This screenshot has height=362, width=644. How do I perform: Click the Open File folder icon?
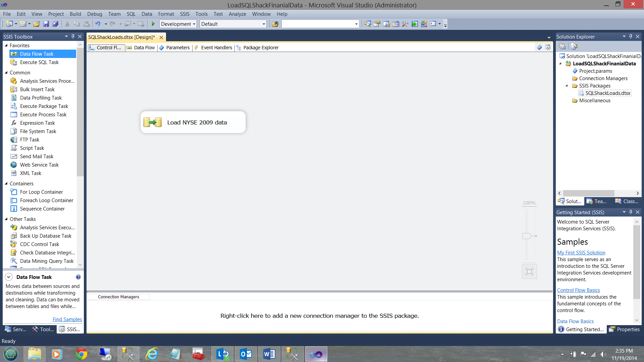(x=37, y=24)
